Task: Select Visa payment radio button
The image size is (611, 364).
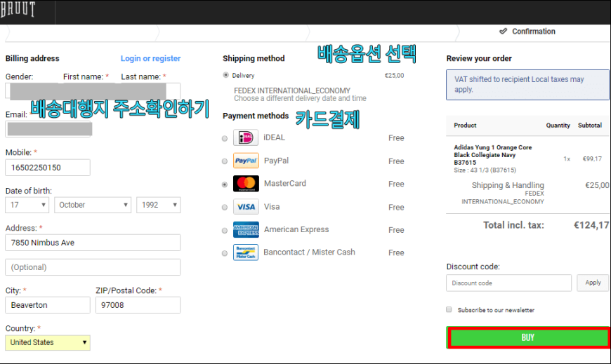Action: 225,208
